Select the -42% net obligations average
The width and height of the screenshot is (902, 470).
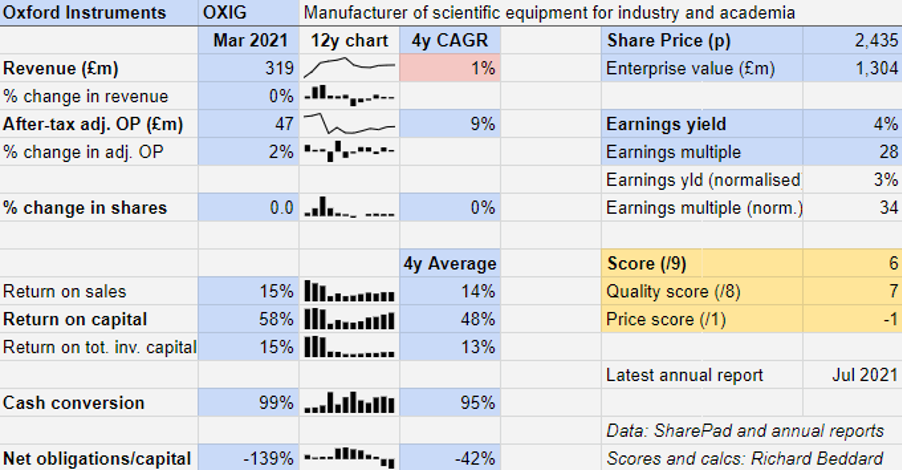click(x=450, y=458)
